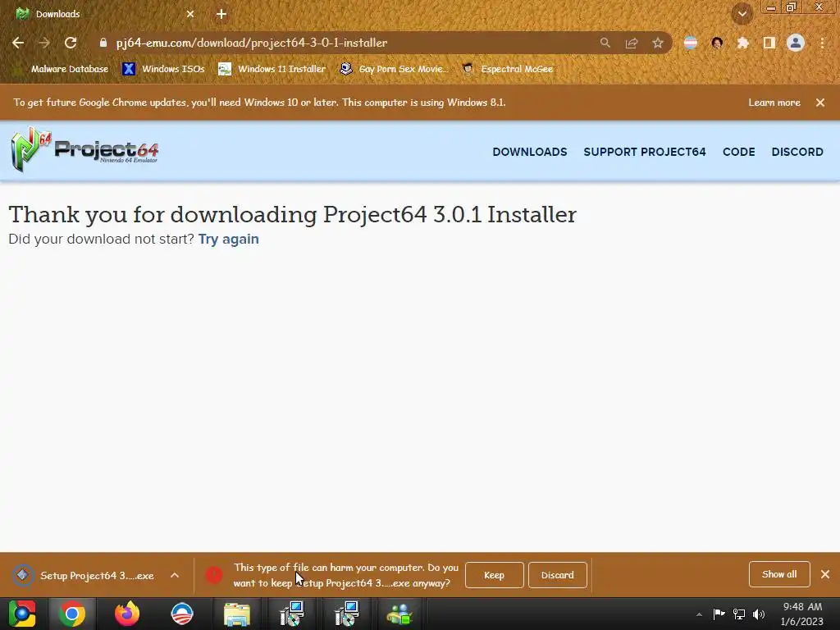Screen dimensions: 840x630
Task: Click the first installer icon on taskbar
Action: click(x=292, y=614)
